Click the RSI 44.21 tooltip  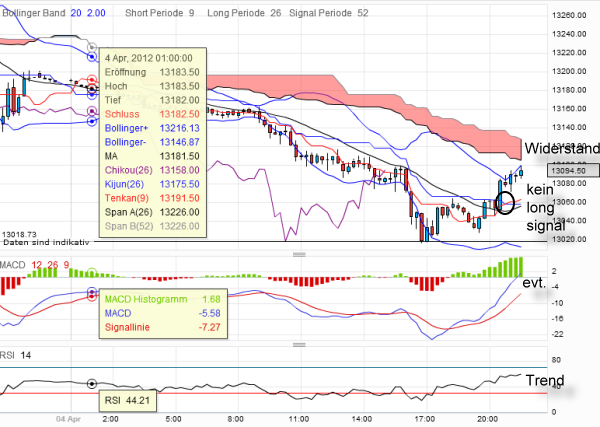tap(127, 401)
